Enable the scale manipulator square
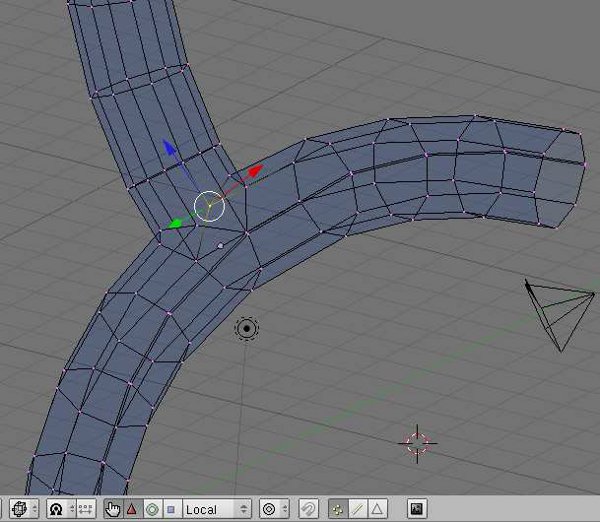Screen dimensions: 600x522 [x=172, y=509]
